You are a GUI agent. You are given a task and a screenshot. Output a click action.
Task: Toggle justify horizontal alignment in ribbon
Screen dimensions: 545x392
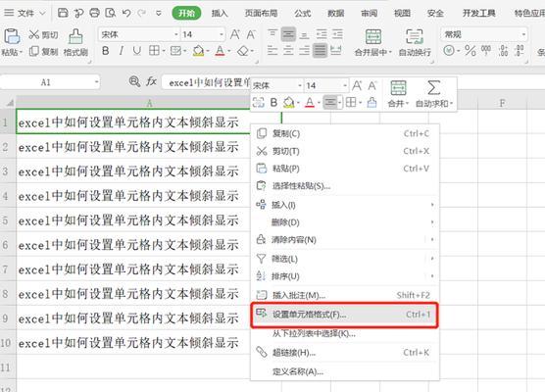coord(320,51)
